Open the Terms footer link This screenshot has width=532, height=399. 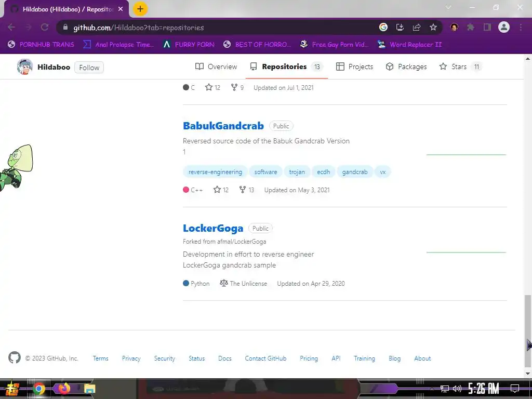tap(101, 358)
